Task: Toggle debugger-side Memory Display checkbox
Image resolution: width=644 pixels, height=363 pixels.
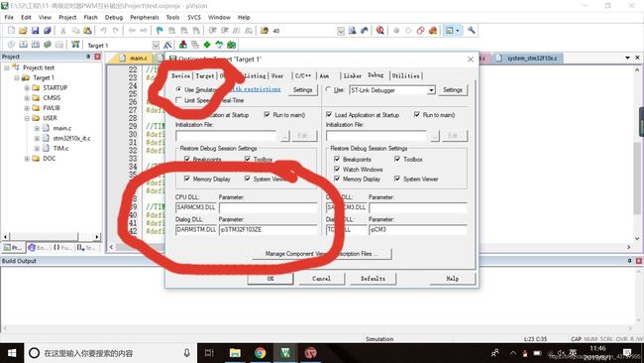Action: click(x=337, y=179)
